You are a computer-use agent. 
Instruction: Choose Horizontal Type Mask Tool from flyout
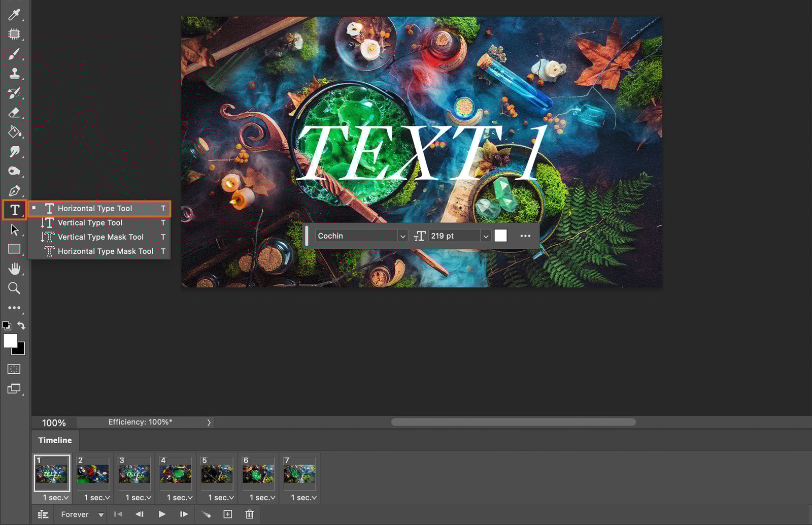click(x=105, y=251)
